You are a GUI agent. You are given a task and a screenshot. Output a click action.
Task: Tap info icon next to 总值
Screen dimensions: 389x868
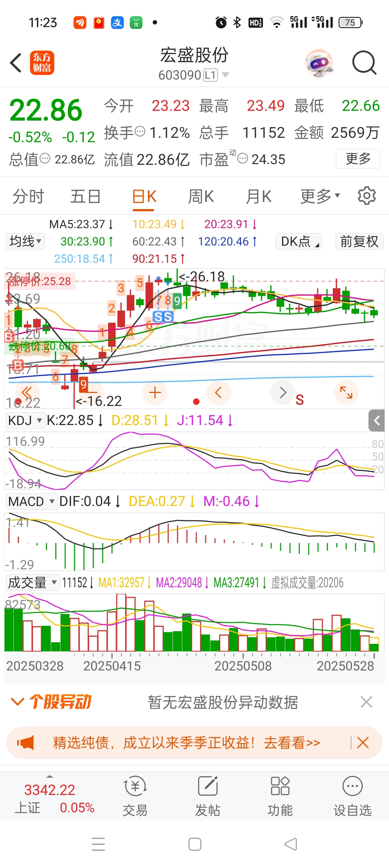click(x=45, y=158)
